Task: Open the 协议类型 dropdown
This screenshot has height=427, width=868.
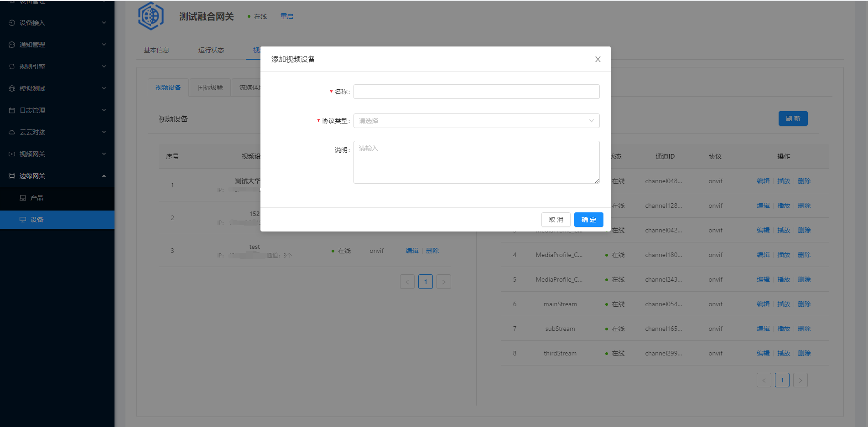Action: (476, 121)
